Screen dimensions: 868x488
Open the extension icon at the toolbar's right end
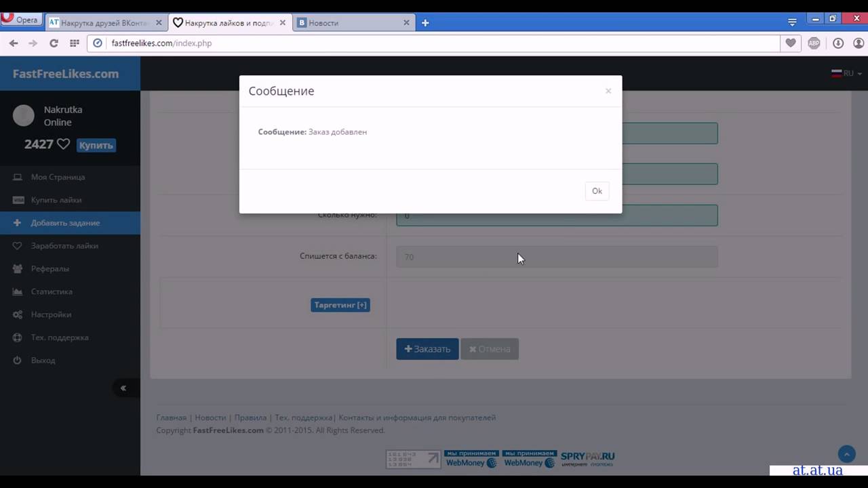click(859, 43)
